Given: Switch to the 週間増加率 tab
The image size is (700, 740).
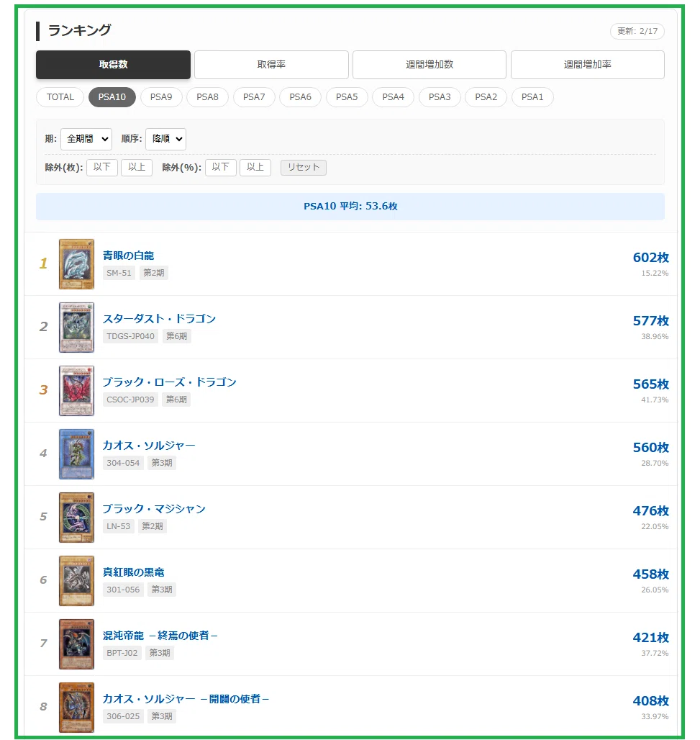Looking at the screenshot, I should coord(587,65).
